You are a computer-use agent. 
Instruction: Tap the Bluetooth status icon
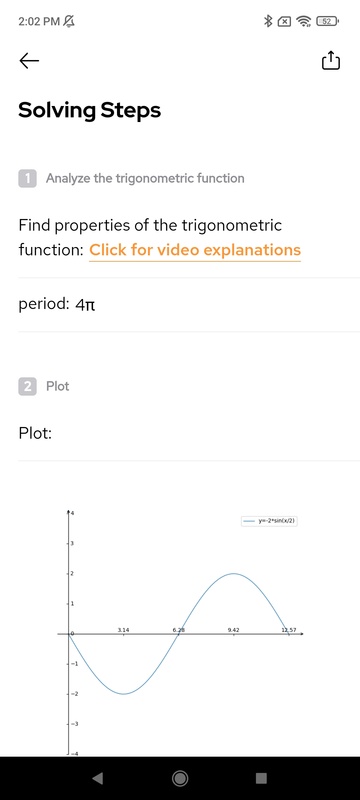(x=268, y=21)
